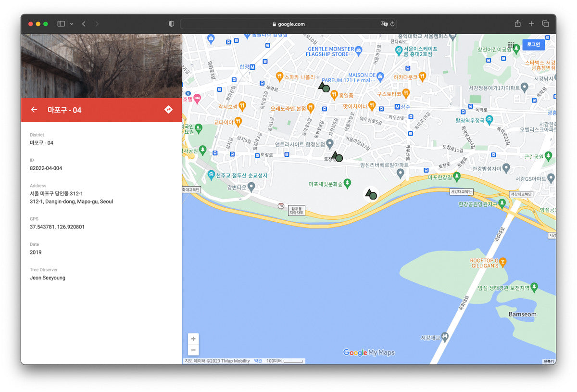The width and height of the screenshot is (577, 392).
Task: Zoom in on the map
Action: (193, 339)
